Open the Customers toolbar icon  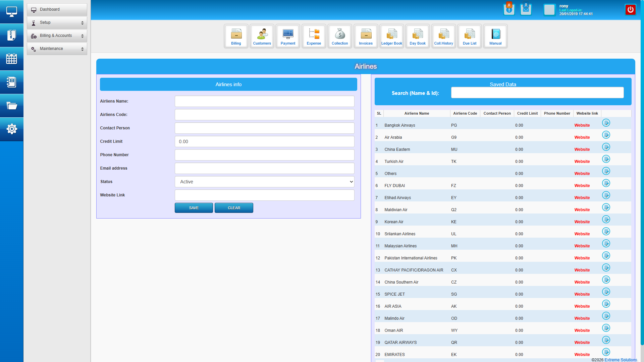click(262, 36)
